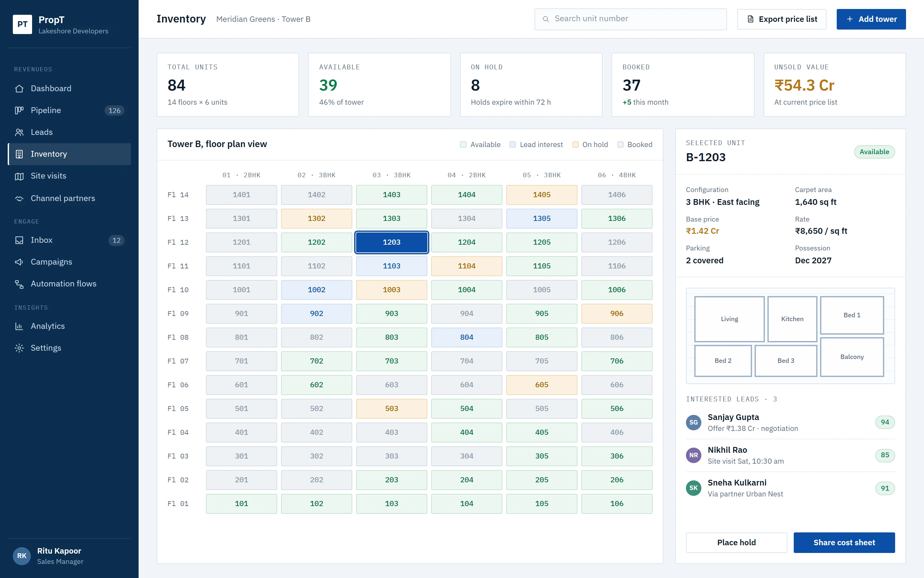Click the search magnifier icon
The image size is (924, 578).
tap(546, 19)
